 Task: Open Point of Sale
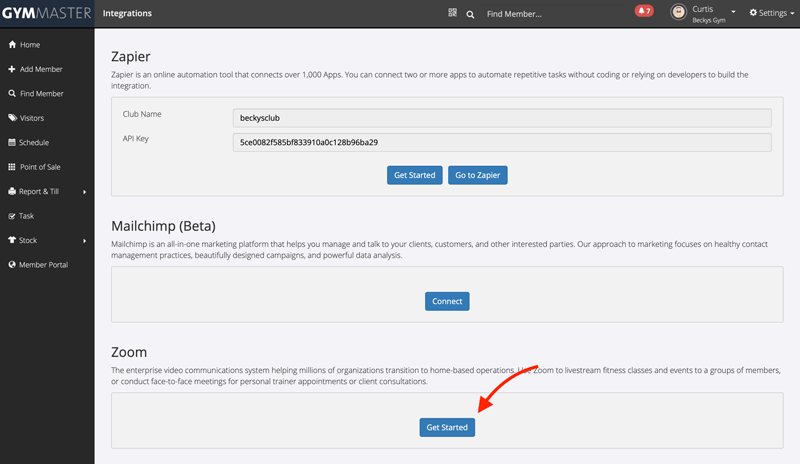click(40, 167)
